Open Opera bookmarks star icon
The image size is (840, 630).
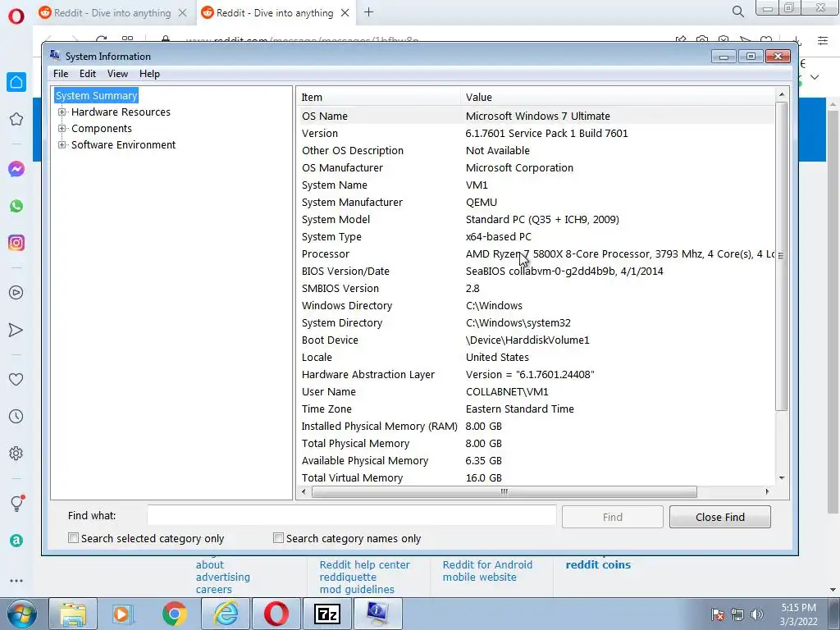pos(16,119)
